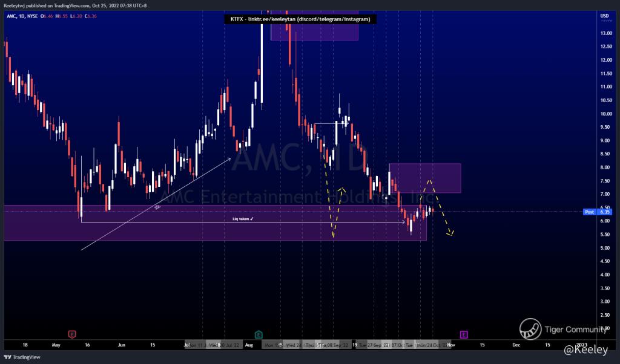This screenshot has height=364, width=620.
Task: Click the low value L6.20 in legend
Action: pyautogui.click(x=76, y=16)
